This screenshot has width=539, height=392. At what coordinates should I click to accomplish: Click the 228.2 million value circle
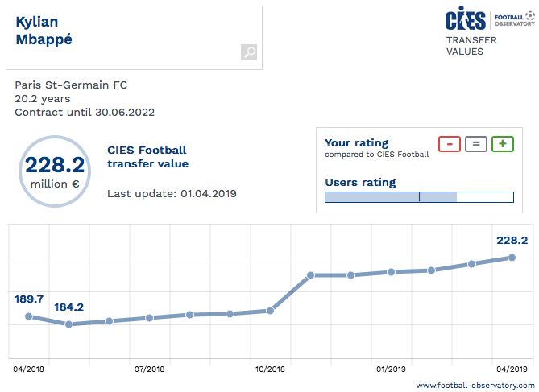54,170
